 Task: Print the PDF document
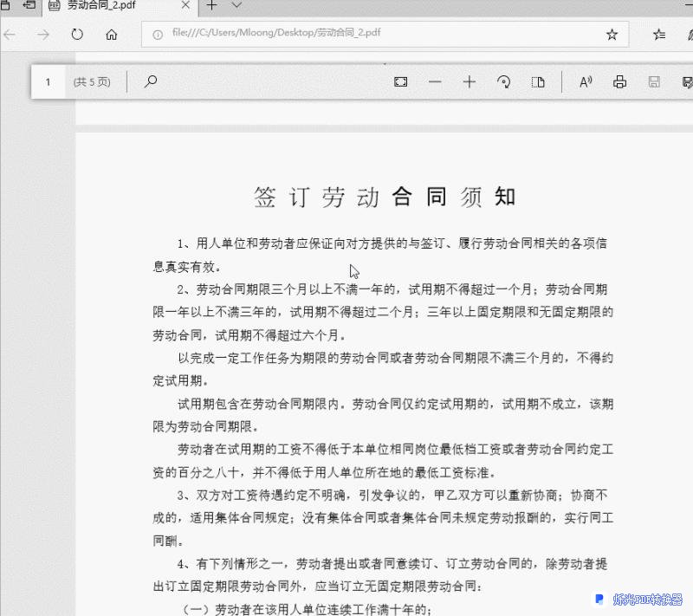(x=619, y=81)
